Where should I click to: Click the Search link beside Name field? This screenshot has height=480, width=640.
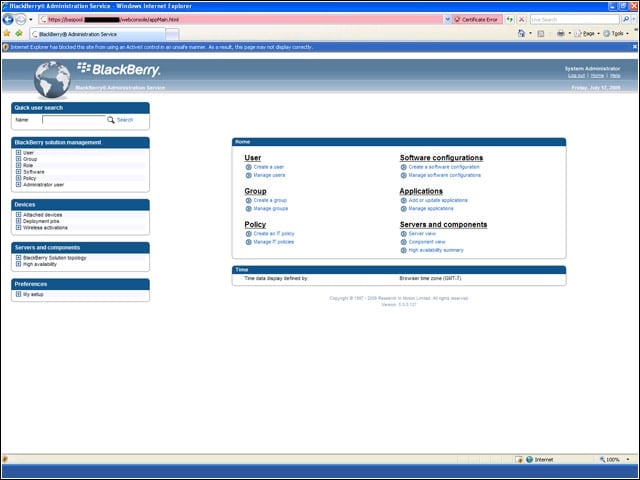125,120
